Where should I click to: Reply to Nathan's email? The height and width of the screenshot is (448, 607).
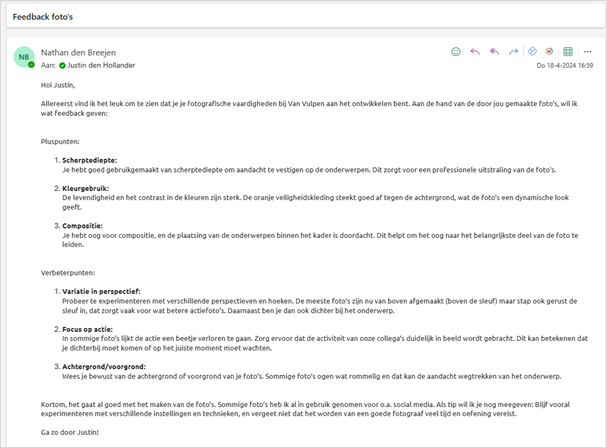(x=475, y=51)
